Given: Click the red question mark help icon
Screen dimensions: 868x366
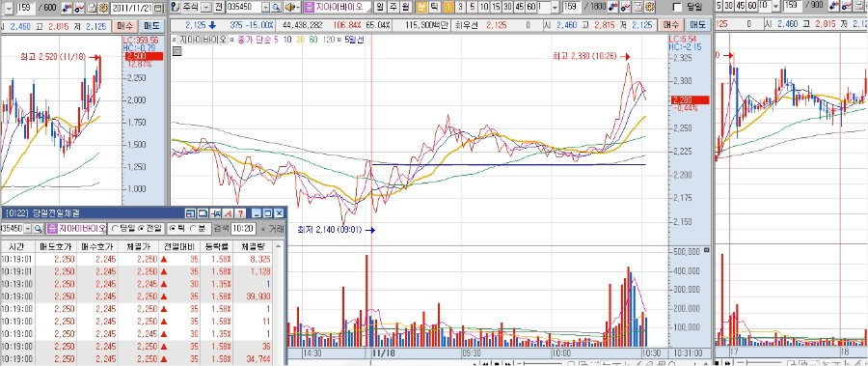Looking at the screenshot, I should pyautogui.click(x=241, y=213).
